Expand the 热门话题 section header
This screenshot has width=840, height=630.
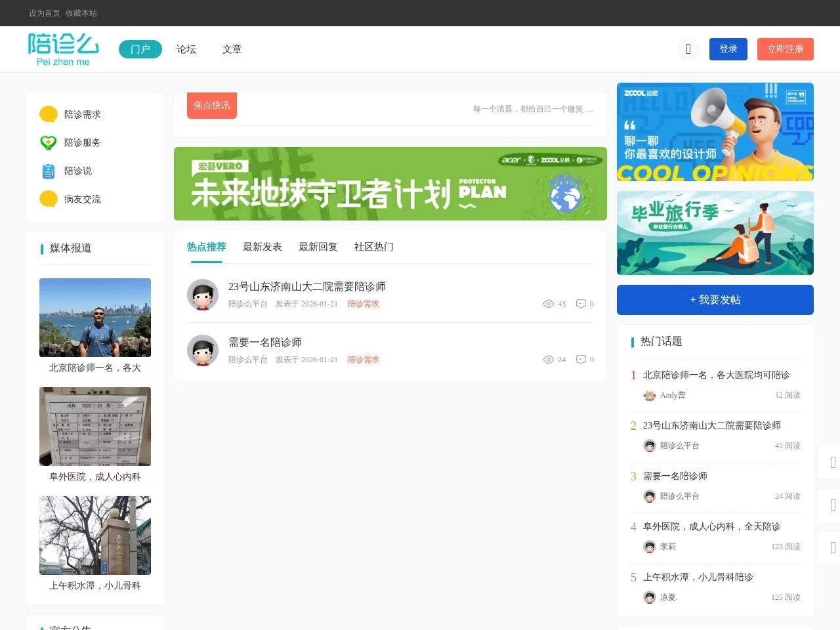click(660, 341)
